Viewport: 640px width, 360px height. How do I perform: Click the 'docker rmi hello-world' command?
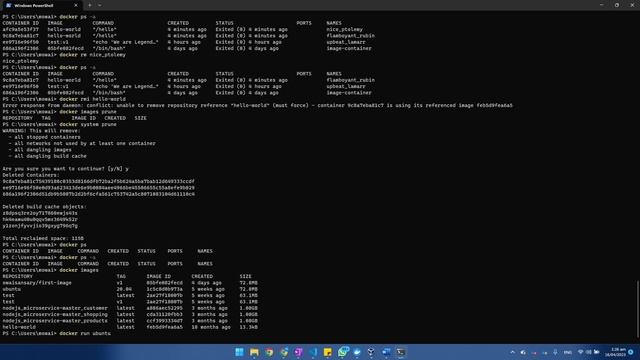[92, 99]
